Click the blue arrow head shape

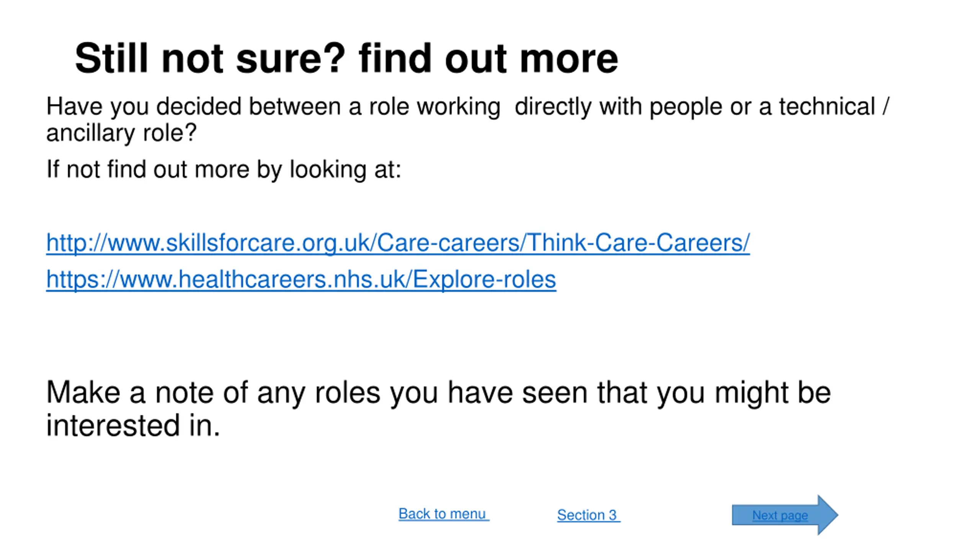coord(827,515)
